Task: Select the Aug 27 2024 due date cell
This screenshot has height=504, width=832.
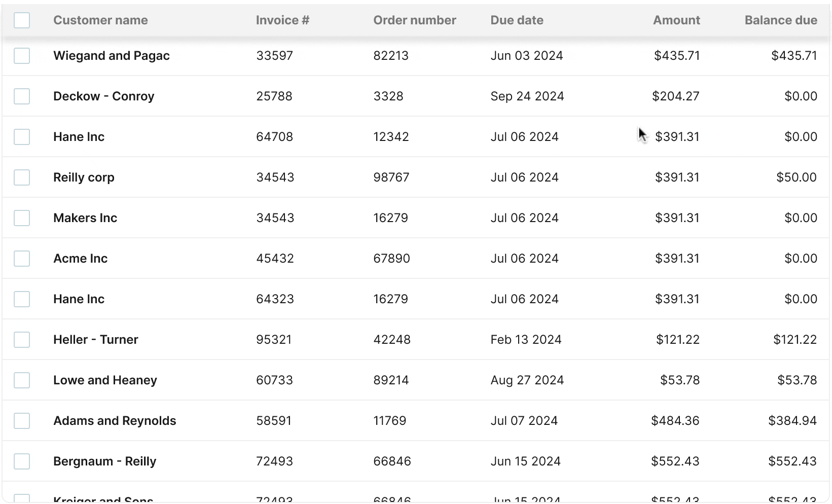Action: click(527, 380)
